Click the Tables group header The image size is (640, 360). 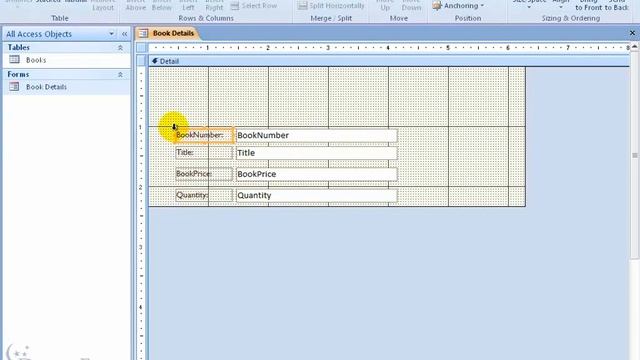[x=67, y=48]
